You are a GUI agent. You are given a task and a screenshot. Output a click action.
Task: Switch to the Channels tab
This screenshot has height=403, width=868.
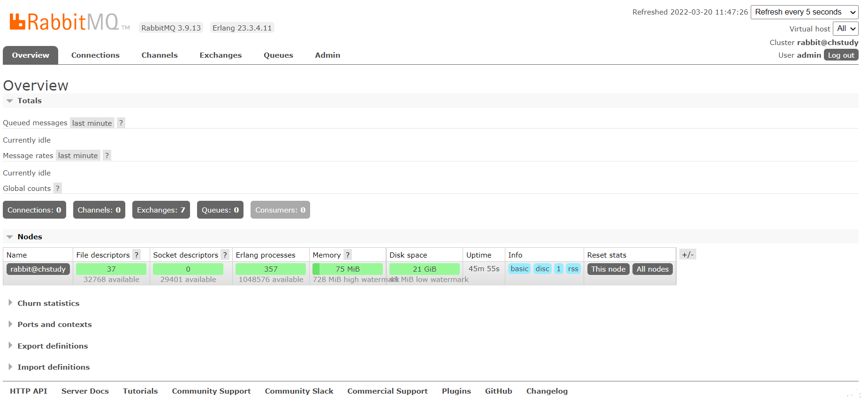click(x=160, y=55)
